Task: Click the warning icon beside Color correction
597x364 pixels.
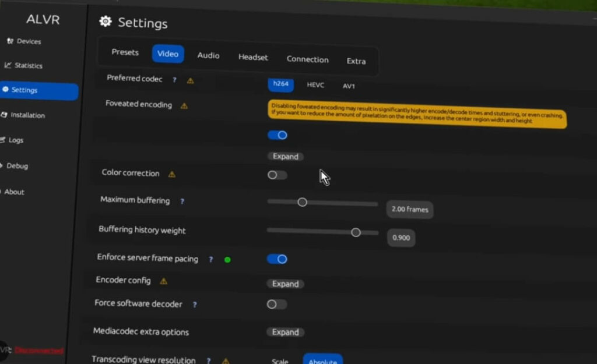Action: tap(171, 174)
